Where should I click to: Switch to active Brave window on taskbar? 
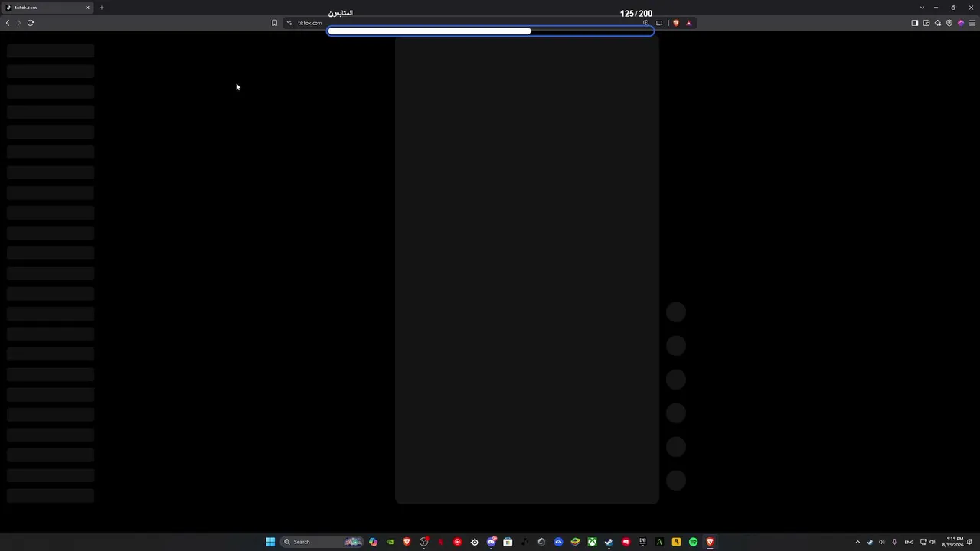pos(710,542)
